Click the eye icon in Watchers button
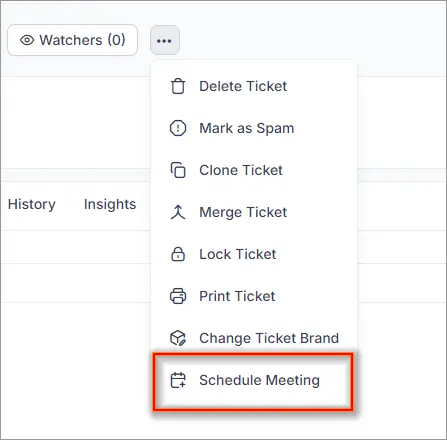447x440 pixels. [27, 40]
